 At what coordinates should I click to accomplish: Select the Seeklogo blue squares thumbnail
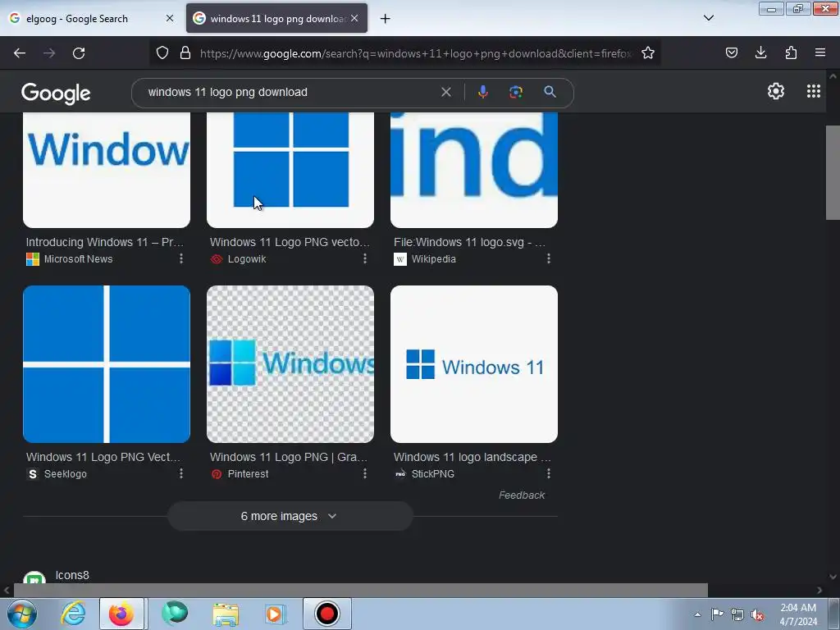[x=107, y=364]
